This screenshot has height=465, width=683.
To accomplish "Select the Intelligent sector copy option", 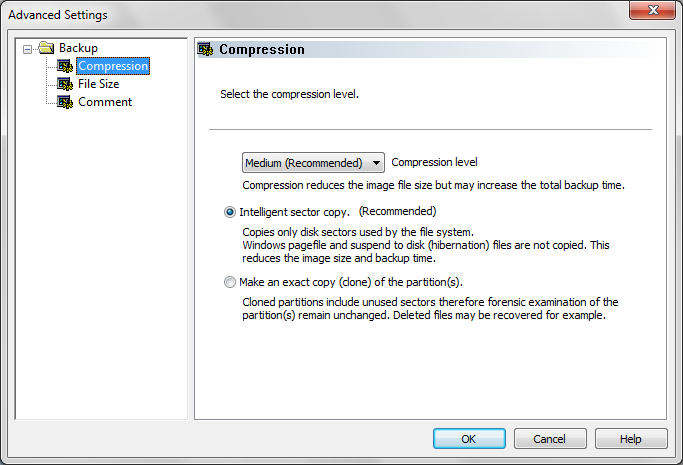I will pos(230,212).
